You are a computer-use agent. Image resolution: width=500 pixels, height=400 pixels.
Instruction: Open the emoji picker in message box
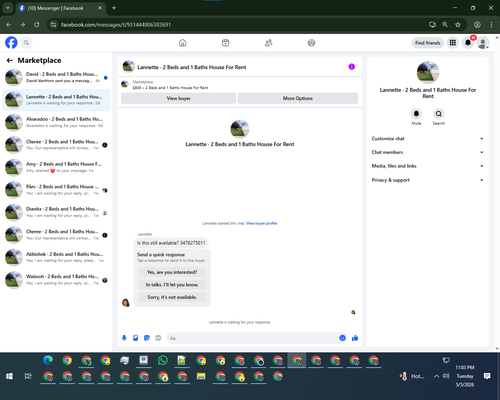click(x=342, y=338)
